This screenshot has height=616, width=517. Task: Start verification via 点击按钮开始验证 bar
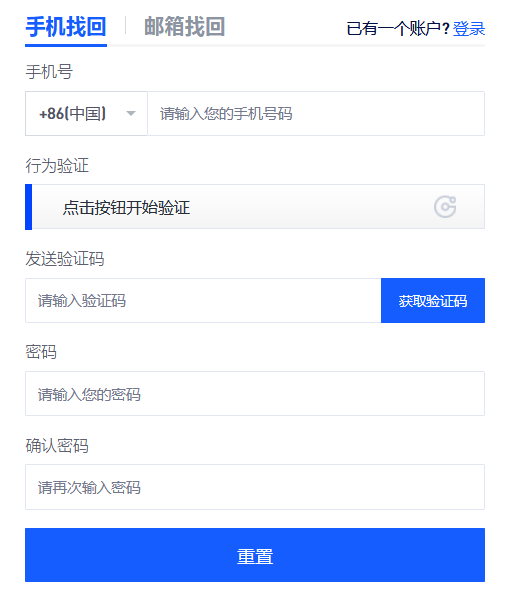[255, 207]
